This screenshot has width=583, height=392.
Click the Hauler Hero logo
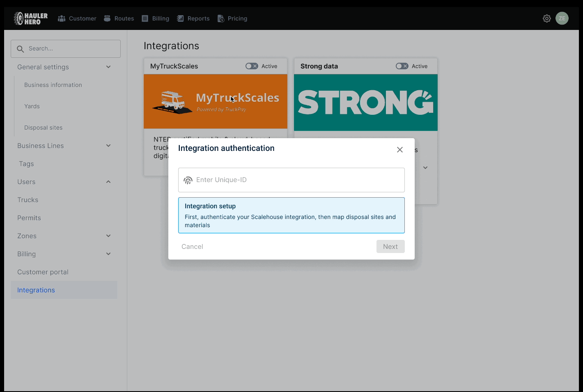pyautogui.click(x=31, y=18)
